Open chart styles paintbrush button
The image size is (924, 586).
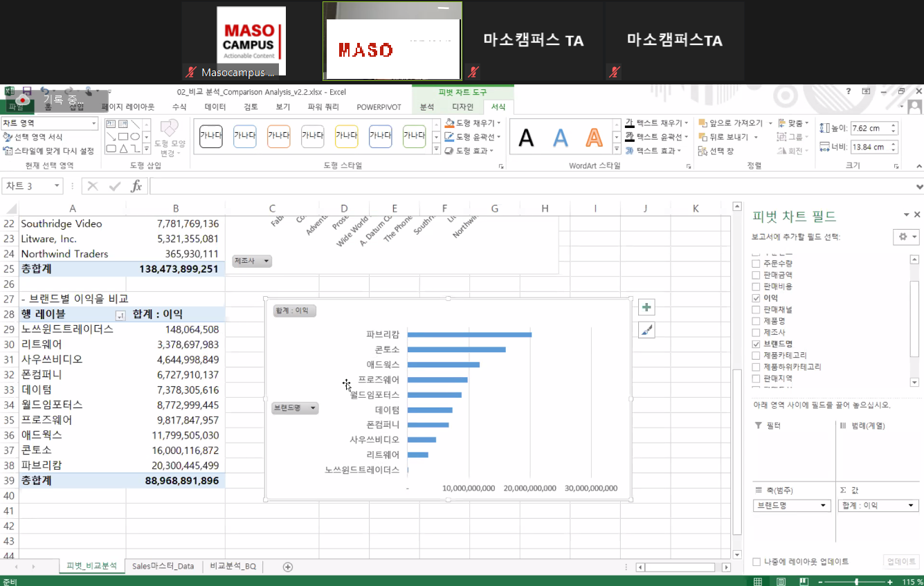tap(646, 331)
